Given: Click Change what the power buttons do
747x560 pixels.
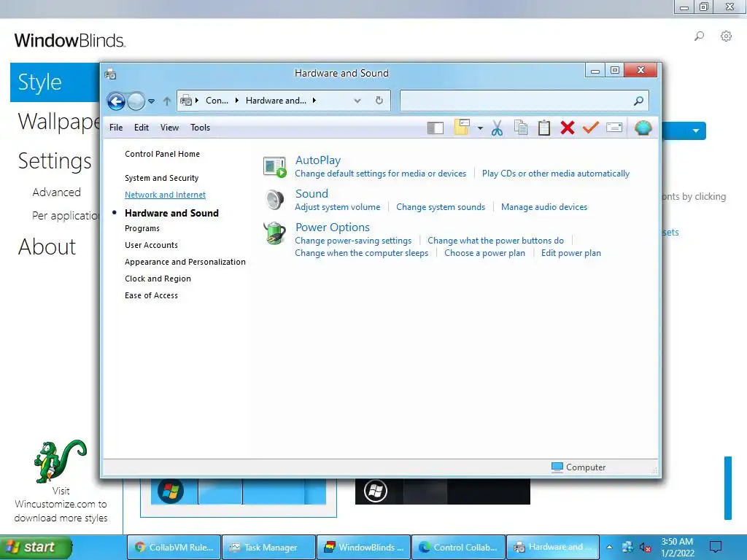Looking at the screenshot, I should pyautogui.click(x=495, y=241).
